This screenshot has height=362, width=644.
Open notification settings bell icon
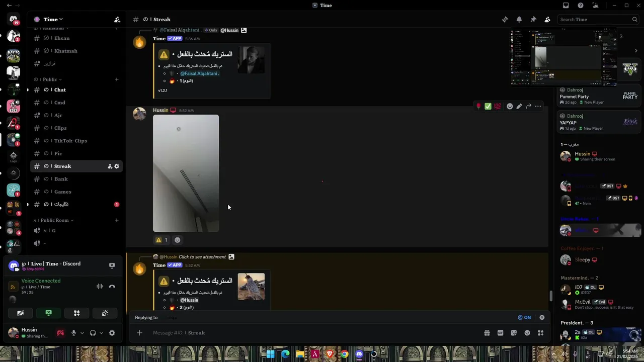(519, 20)
